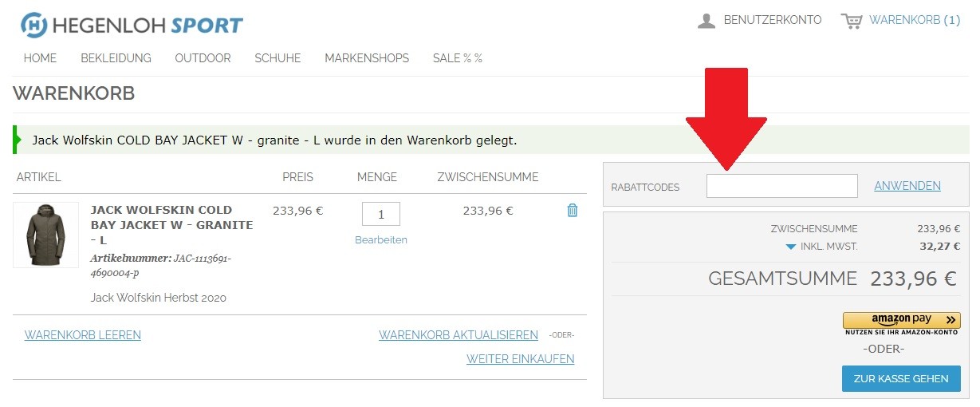Open the Markenshops menu

(367, 58)
